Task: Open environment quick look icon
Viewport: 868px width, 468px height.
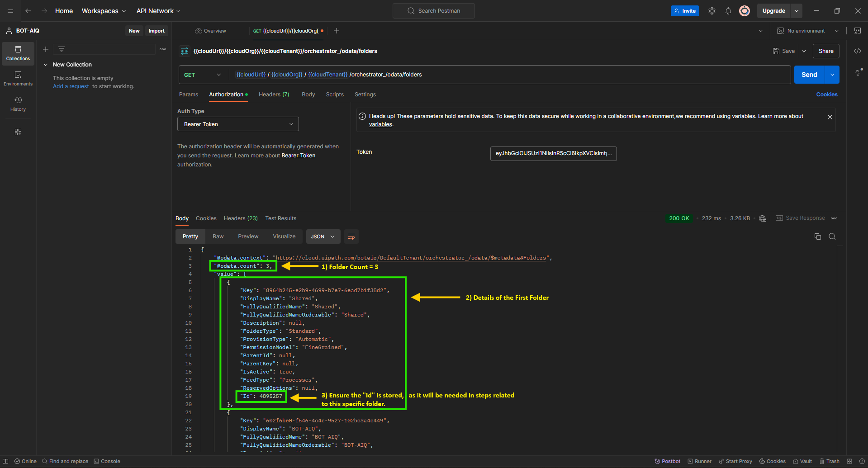Action: (858, 31)
